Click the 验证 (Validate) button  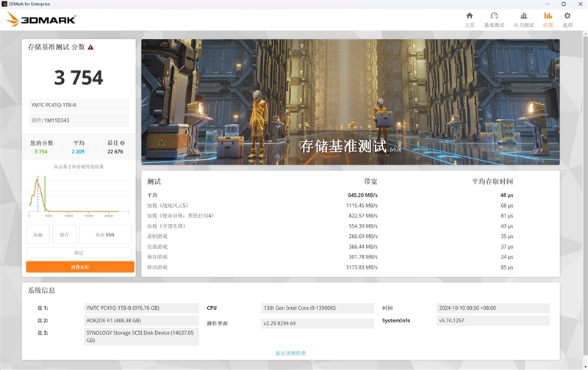79,253
